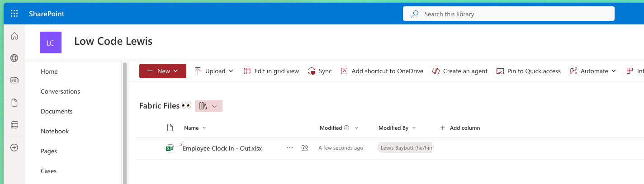644x184 pixels.
Task: Open the app launcher waffle icon
Action: click(x=14, y=14)
